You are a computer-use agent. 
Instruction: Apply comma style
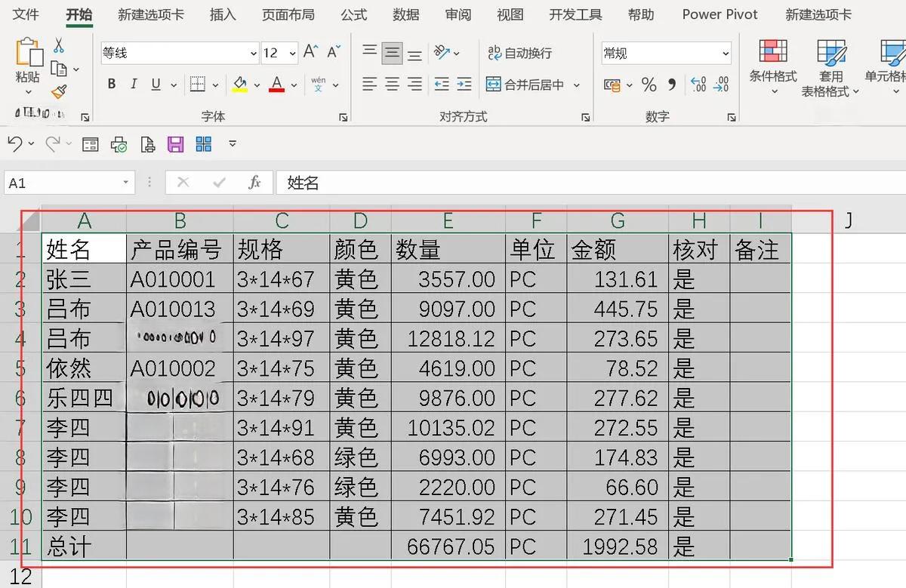[x=672, y=85]
